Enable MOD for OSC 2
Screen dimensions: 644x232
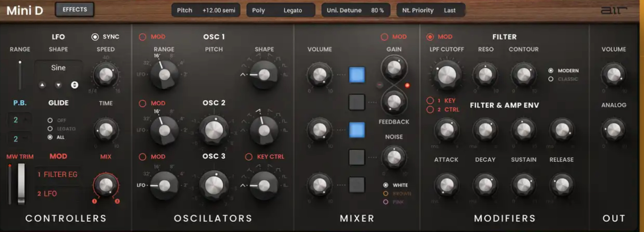142,103
